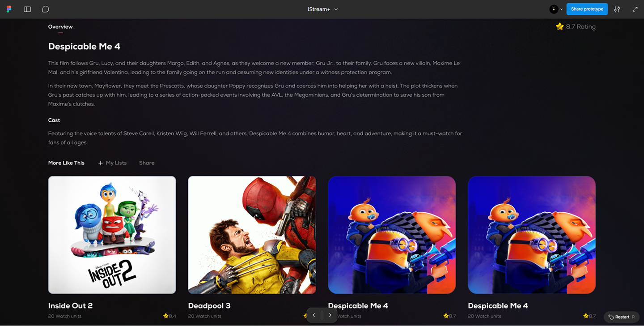Open the Inside Out 2 poster

coord(112,235)
